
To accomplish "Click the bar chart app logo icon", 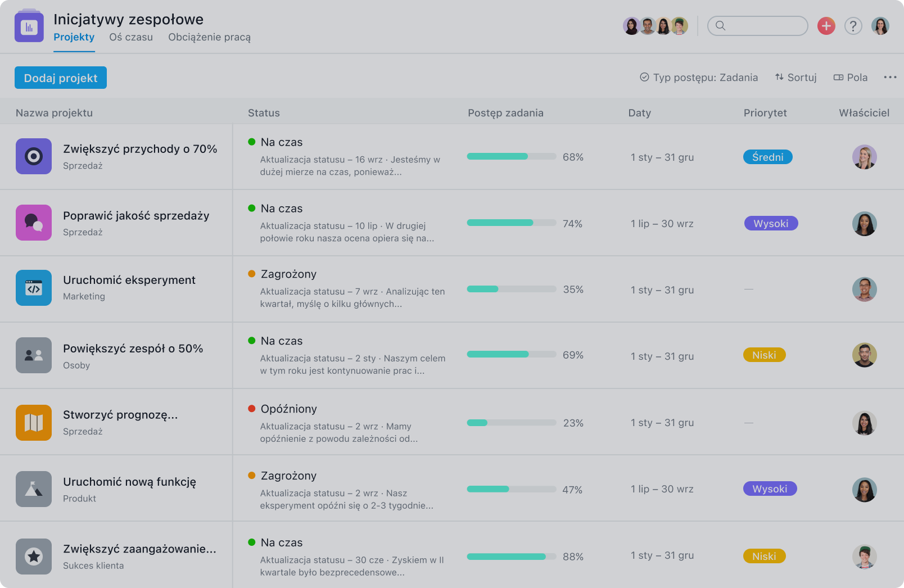I will (x=29, y=25).
